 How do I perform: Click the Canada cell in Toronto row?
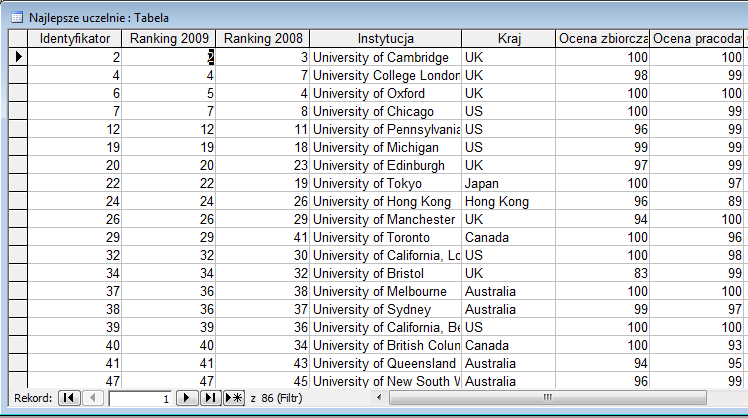click(x=509, y=237)
